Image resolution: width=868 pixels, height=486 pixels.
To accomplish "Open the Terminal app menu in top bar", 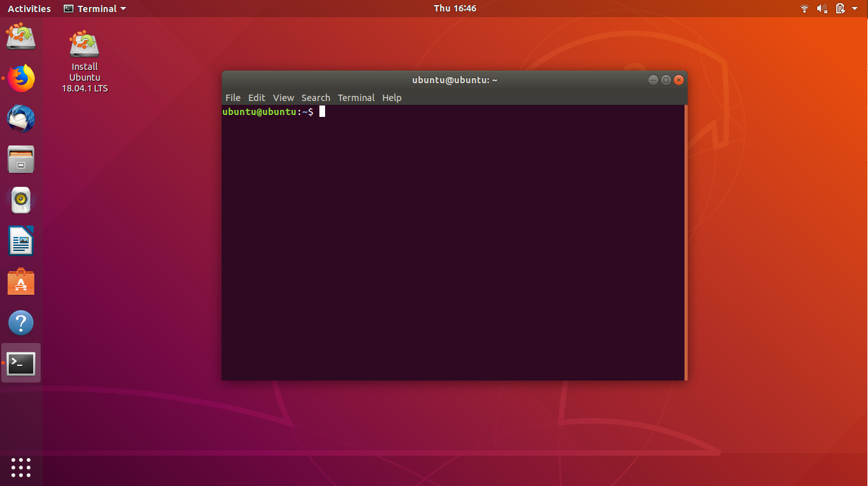I will click(x=95, y=9).
